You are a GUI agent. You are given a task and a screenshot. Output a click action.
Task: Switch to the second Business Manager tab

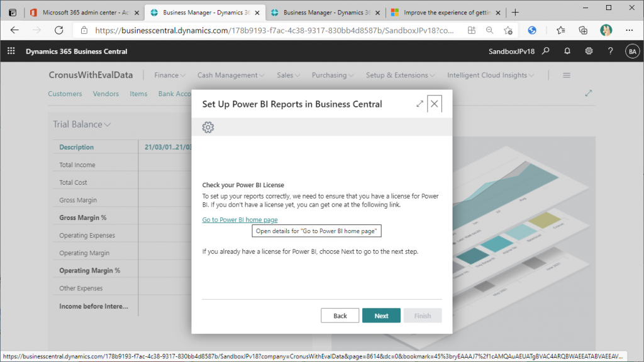(326, 13)
